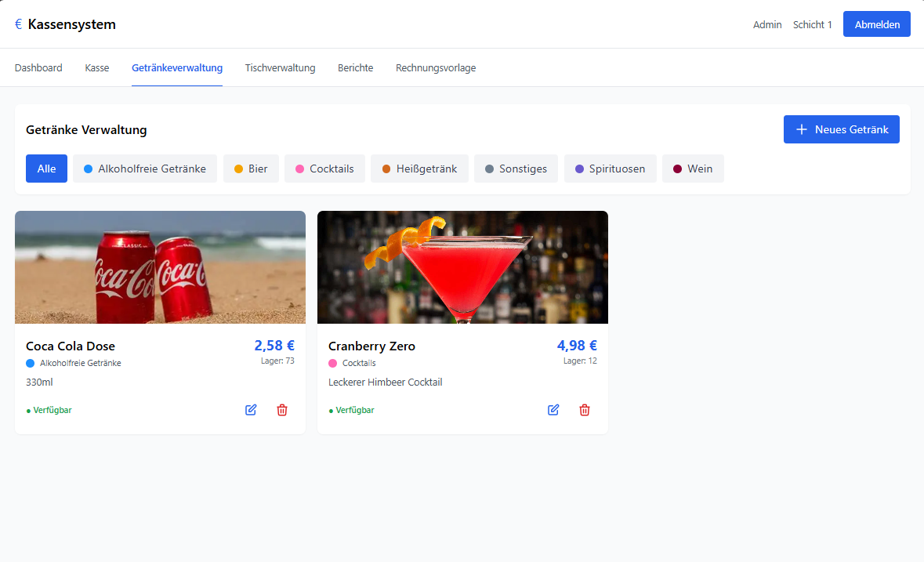
Task: Open the Rechnungsvorlage tab
Action: 436,67
